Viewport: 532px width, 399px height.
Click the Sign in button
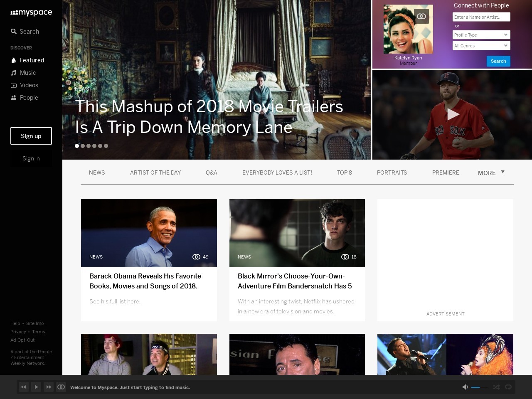pos(31,158)
